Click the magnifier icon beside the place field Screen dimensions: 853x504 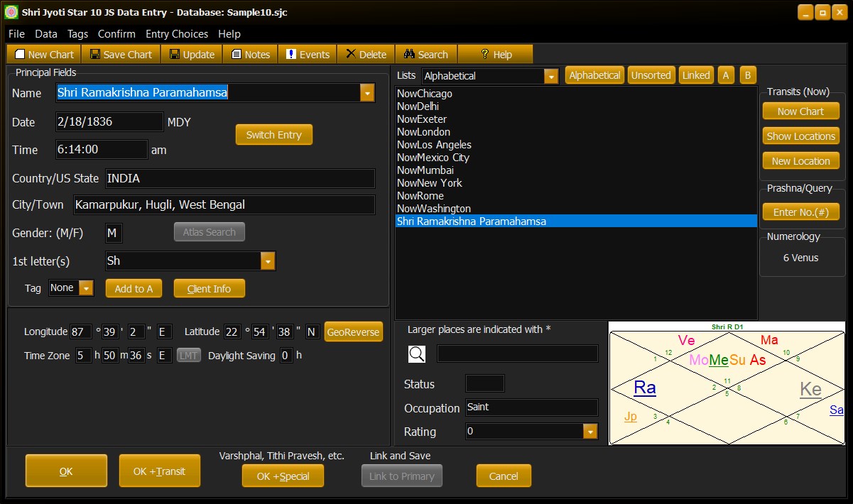pos(417,353)
